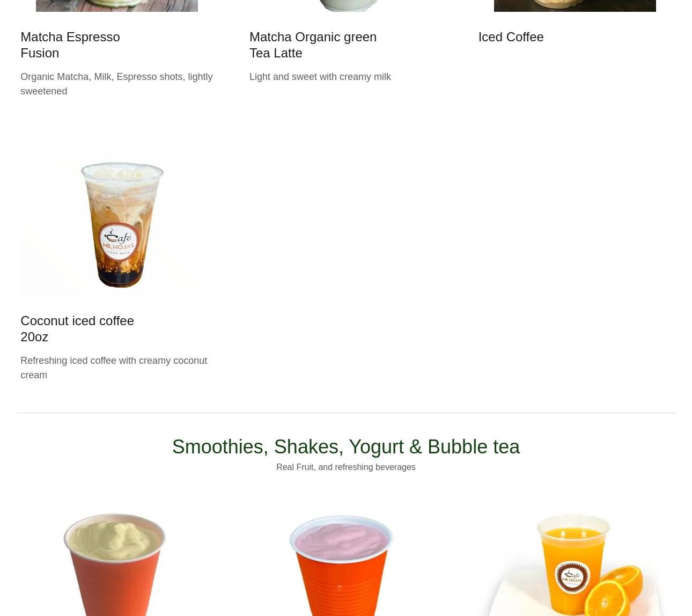Select the Matcha Espresso Fusion title
Screen dimensions: 692x616
70,45
